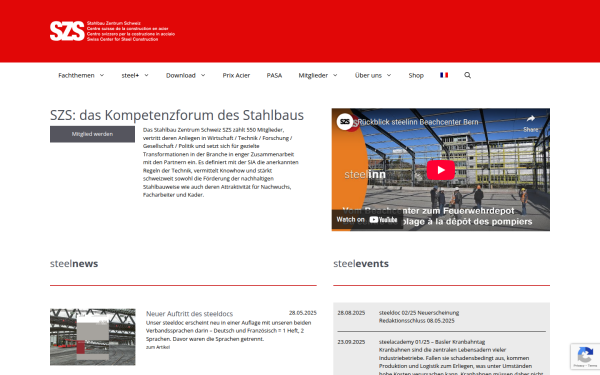Expand the Über uns menu chevron
Screen dimensions: 600x375
[x=389, y=75]
